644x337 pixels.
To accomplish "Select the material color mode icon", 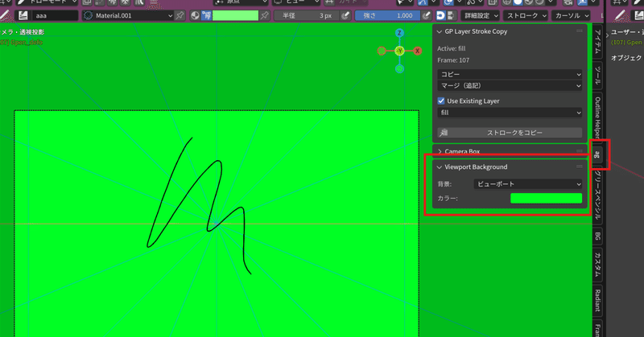I will point(196,15).
